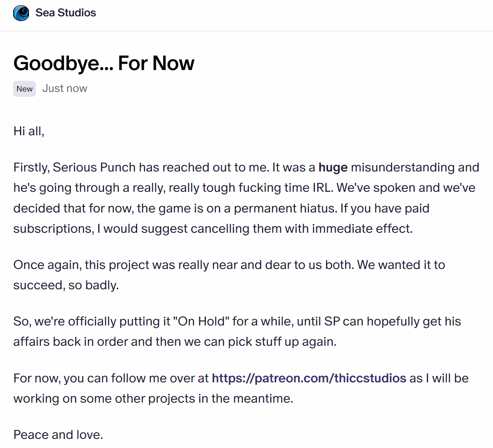
Task: Open the Sea Studios creator name
Action: [x=66, y=13]
